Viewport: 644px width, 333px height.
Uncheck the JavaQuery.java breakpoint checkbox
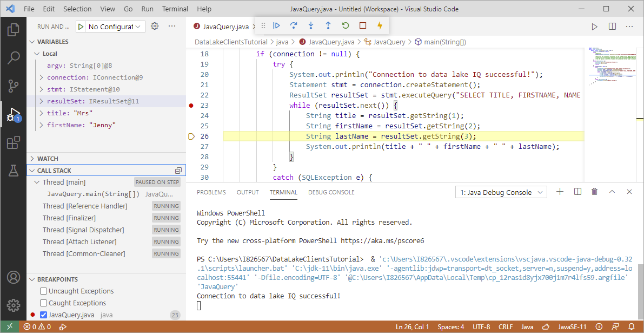point(43,315)
